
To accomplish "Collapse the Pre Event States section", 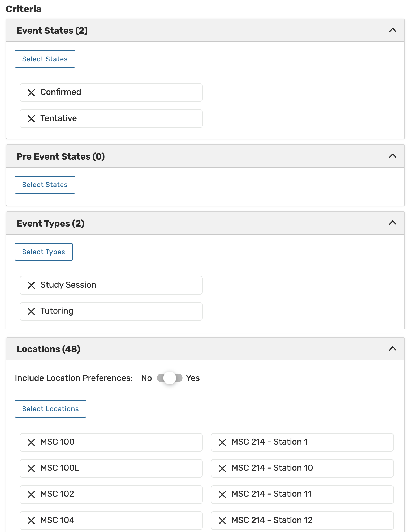I will click(x=392, y=156).
